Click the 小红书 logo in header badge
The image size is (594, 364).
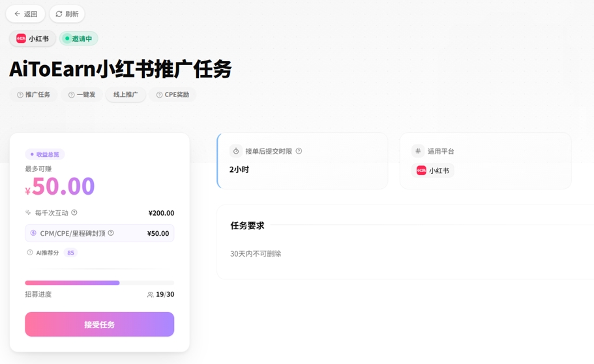coord(22,38)
